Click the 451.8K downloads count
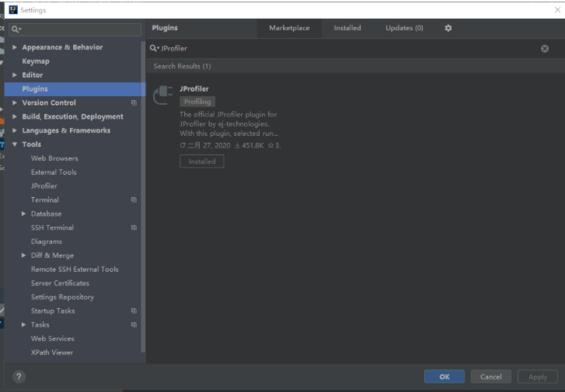The height and width of the screenshot is (392, 565). (249, 145)
